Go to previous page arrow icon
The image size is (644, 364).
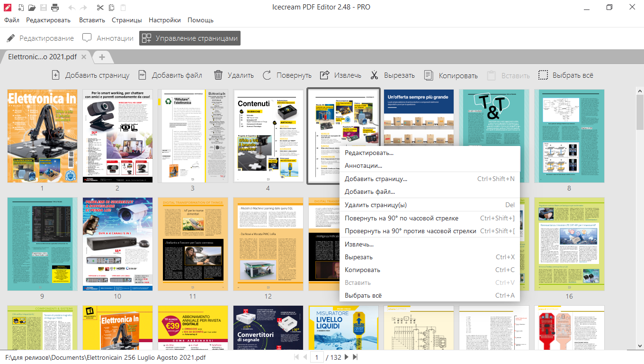click(305, 357)
